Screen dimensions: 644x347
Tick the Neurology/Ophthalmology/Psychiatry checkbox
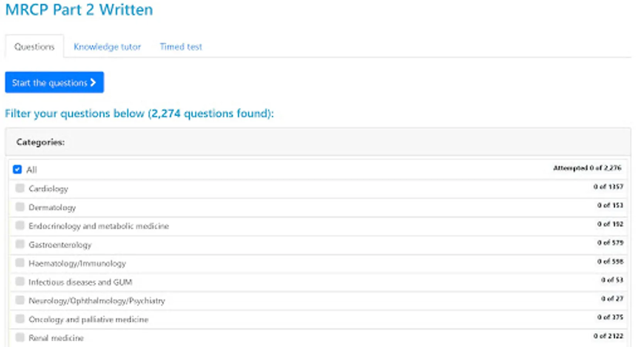click(20, 300)
